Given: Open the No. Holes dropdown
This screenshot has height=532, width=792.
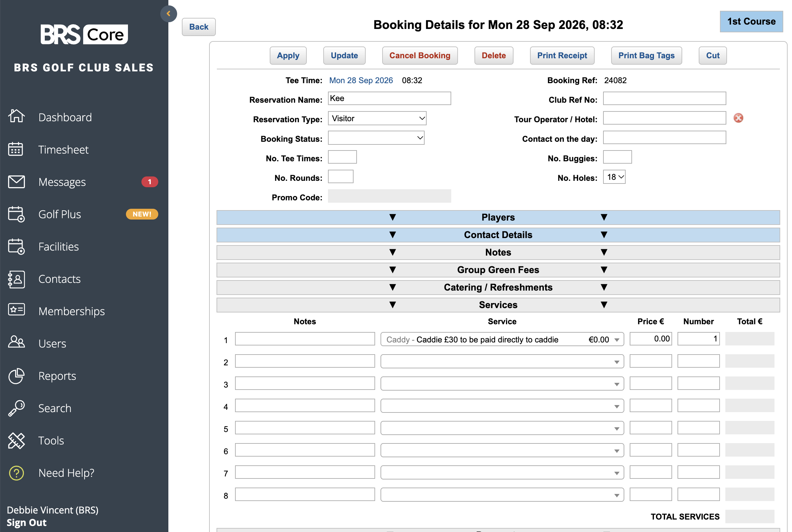Looking at the screenshot, I should (614, 177).
